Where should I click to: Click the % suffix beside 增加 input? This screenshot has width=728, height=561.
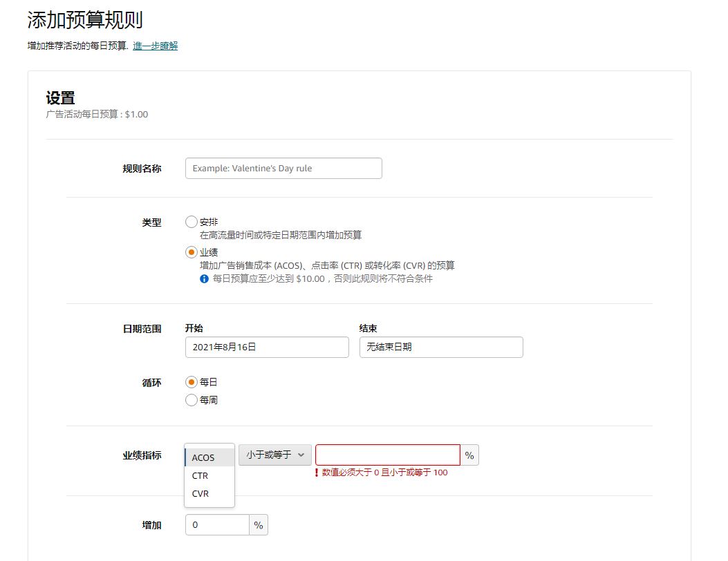(x=259, y=525)
